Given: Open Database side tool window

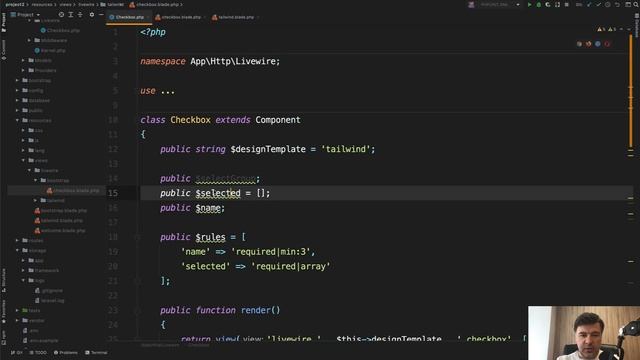Looking at the screenshot, I should (x=637, y=25).
